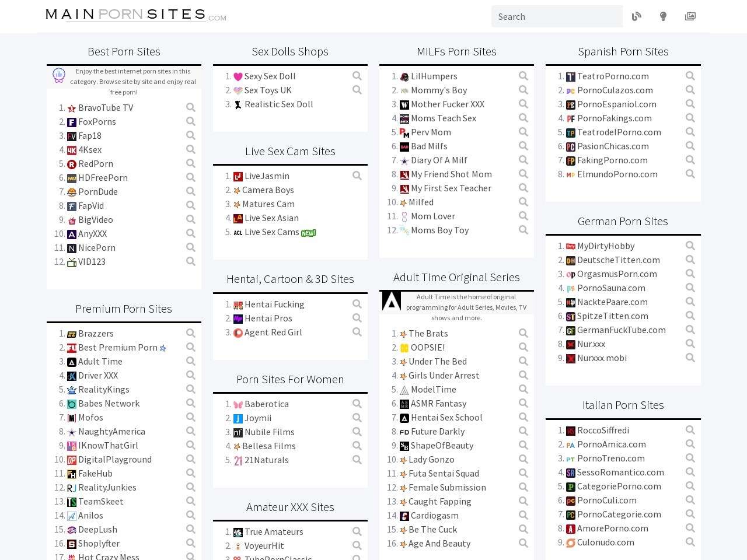Open the Sex Dolls Shops category heading
The width and height of the screenshot is (747, 560).
point(290,51)
